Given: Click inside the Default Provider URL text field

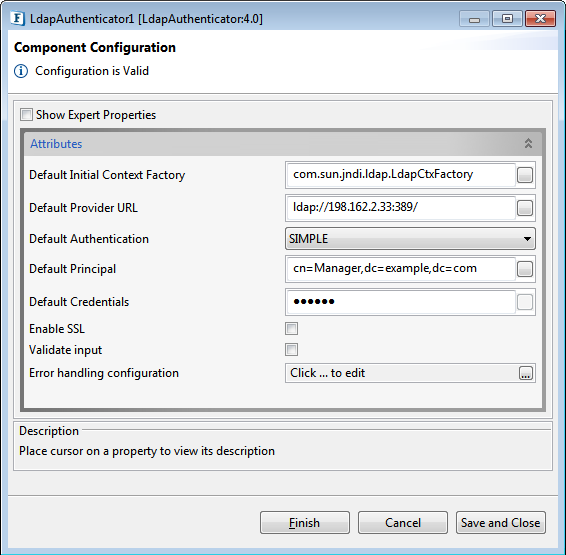Looking at the screenshot, I should coord(401,208).
